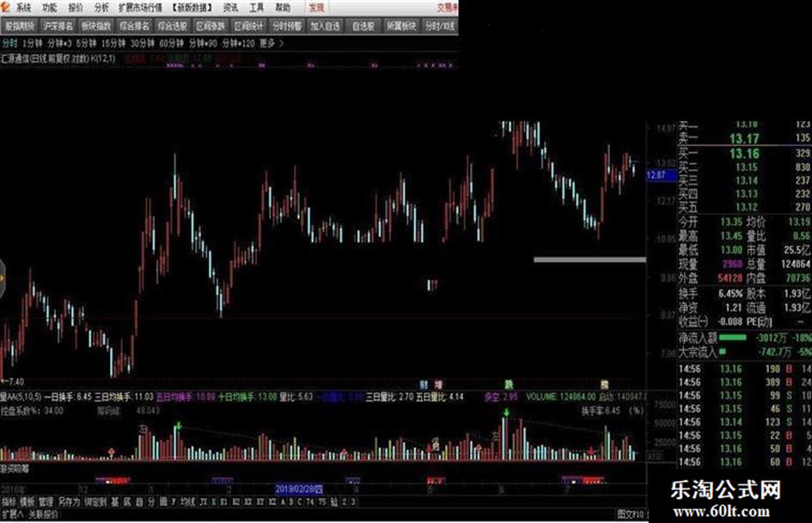Click the 增 marker below the K-line chart
The width and height of the screenshot is (812, 523).
tap(438, 385)
